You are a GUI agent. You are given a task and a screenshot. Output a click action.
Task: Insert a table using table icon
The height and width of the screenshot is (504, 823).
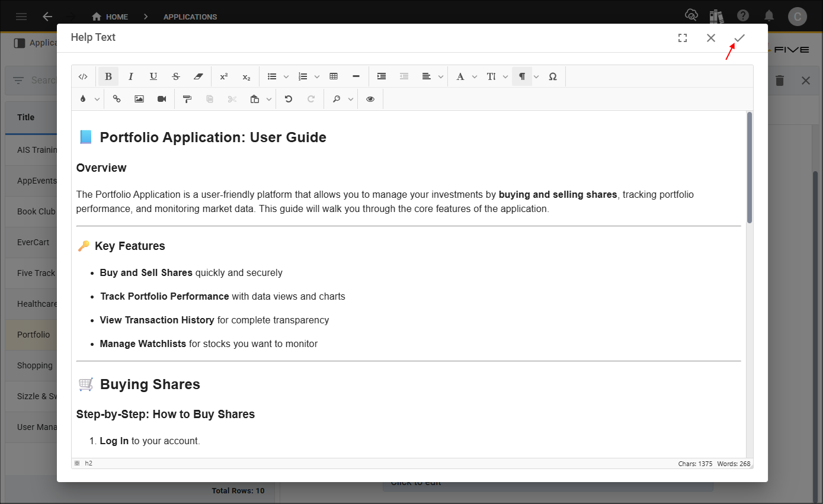pos(334,76)
